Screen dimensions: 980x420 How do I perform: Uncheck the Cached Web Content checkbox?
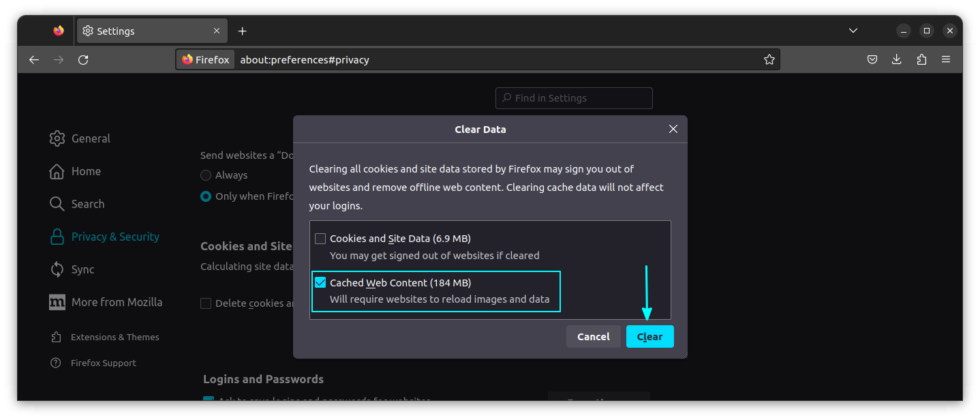coord(320,282)
